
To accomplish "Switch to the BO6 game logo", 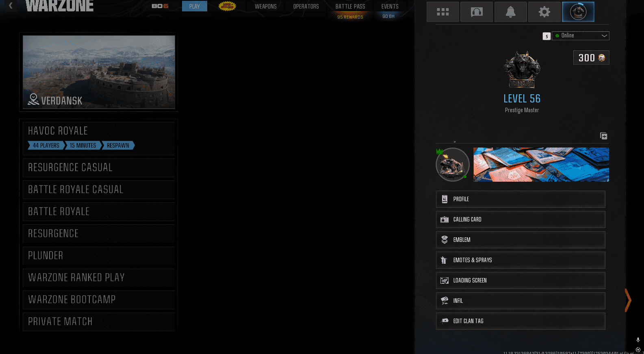I will [x=160, y=6].
